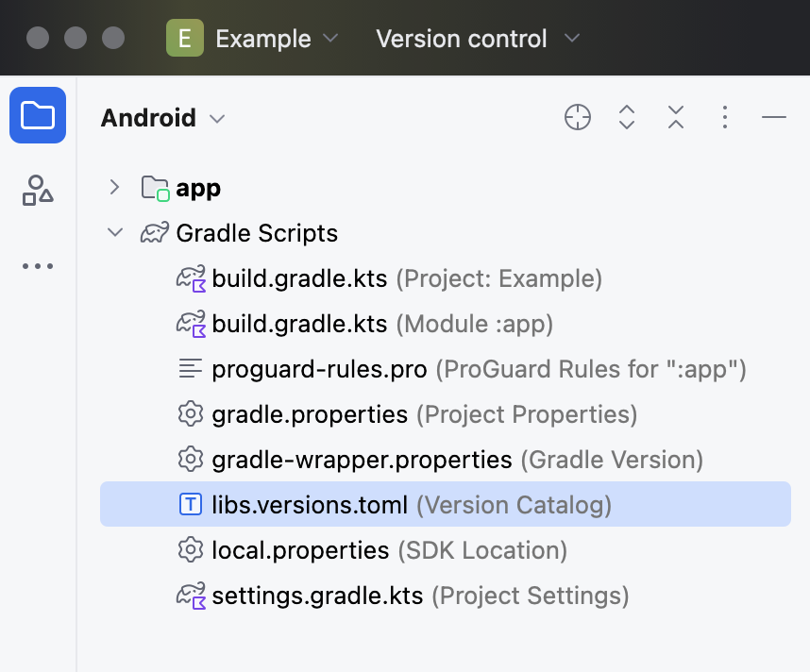Collapse the Gradle Scripts node
The height and width of the screenshot is (672, 810).
[x=114, y=232]
